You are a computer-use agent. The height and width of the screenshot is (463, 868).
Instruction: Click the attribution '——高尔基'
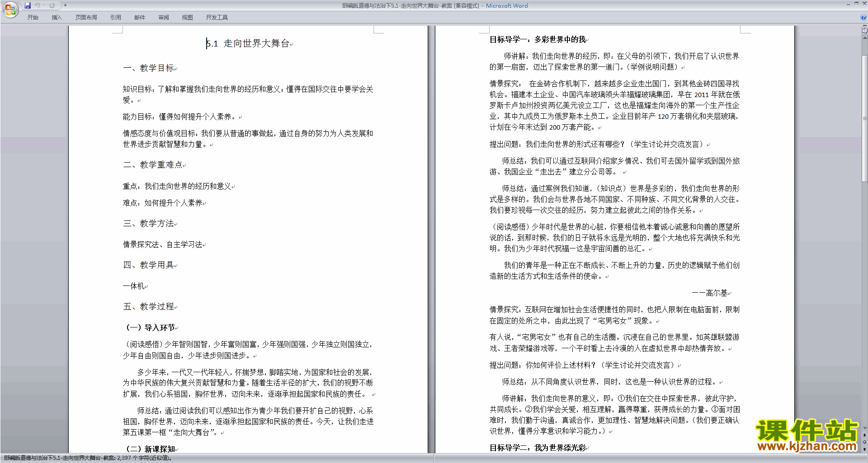pos(710,293)
